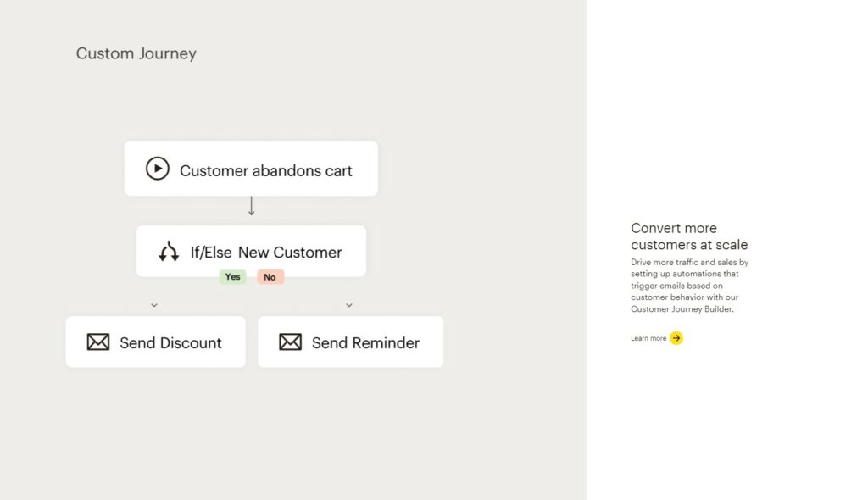
Task: Select the trigger play icon on Customer abandons cart
Action: tap(158, 169)
